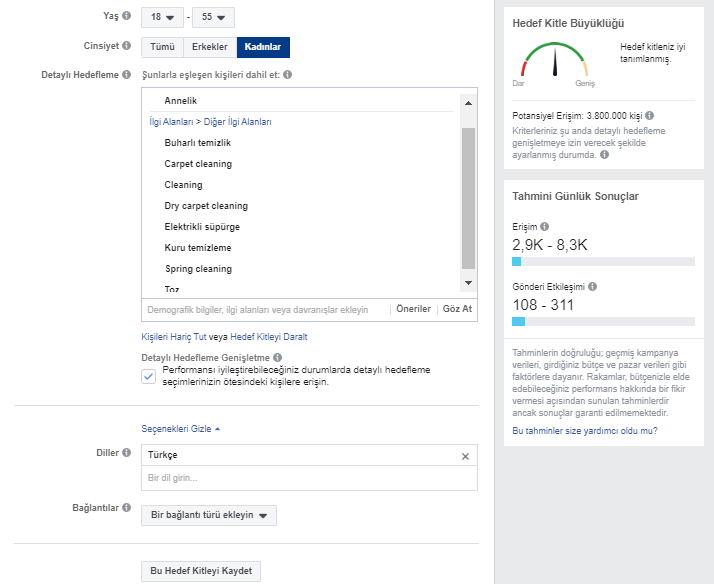This screenshot has width=714, height=584.
Task: Select Spring cleaning interest
Action: (x=199, y=269)
